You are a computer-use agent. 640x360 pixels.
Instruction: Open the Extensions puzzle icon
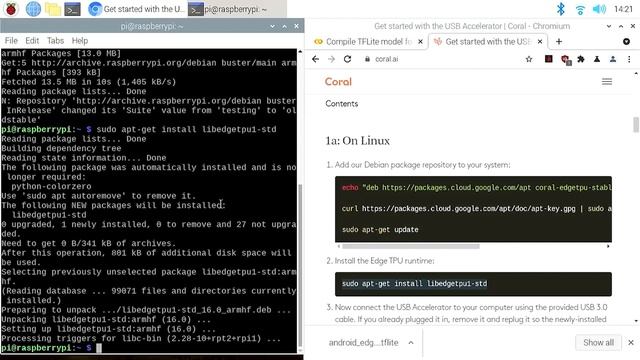coord(581,59)
